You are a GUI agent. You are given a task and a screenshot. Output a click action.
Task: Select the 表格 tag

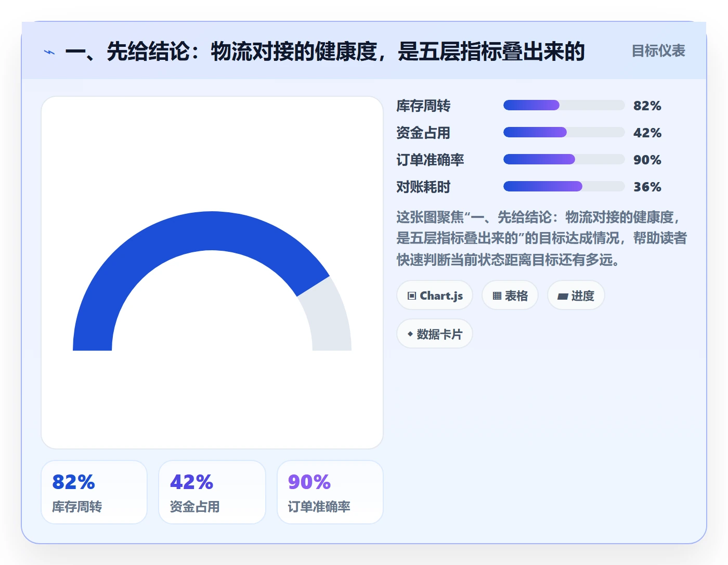510,296
